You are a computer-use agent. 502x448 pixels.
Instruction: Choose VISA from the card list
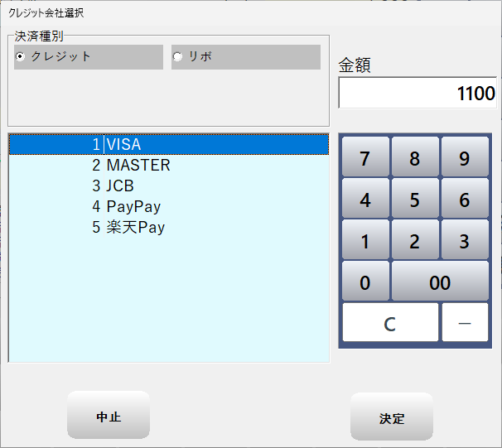[x=123, y=145]
